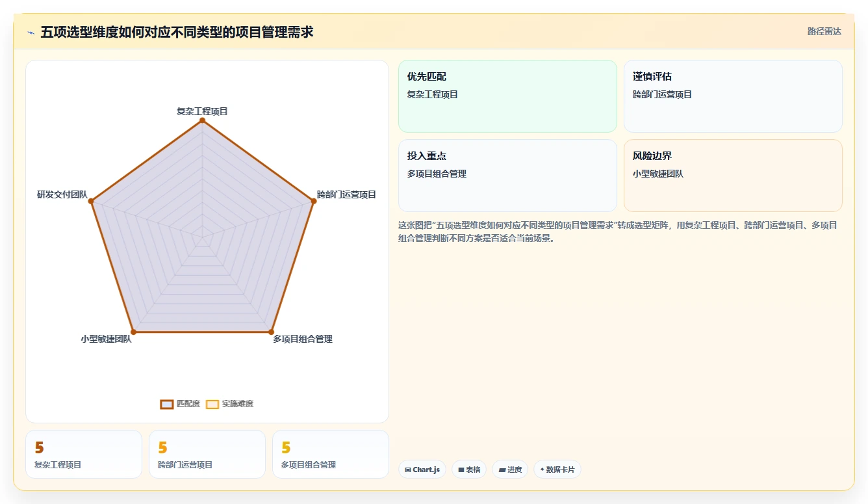The width and height of the screenshot is (868, 504).
Task: Click 复杂工程项目 text in 优先匹配 card
Action: click(x=433, y=94)
